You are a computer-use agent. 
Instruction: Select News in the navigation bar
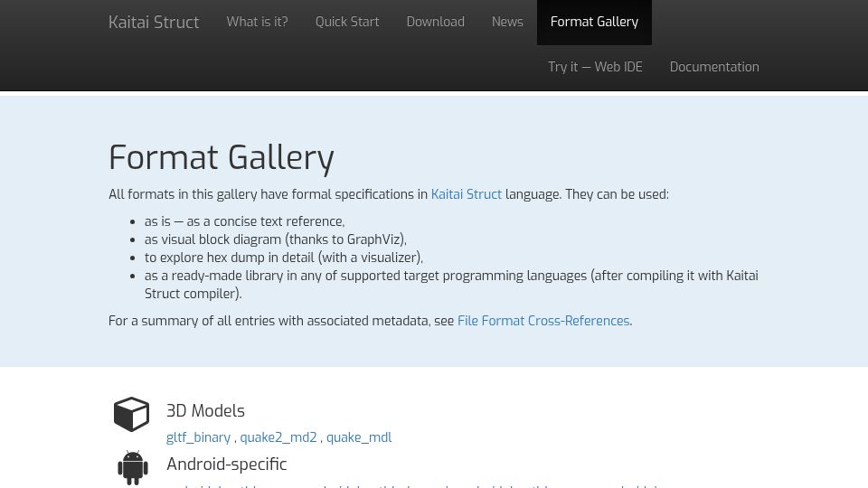tap(507, 22)
